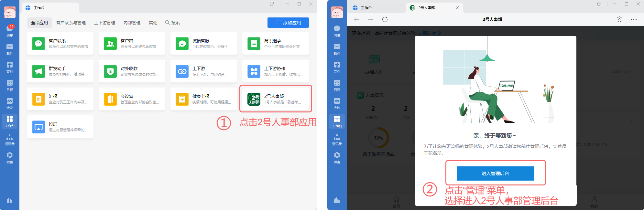Click the bottom sidebar icon in left window
Screen dimensions: 644x210
(10, 200)
